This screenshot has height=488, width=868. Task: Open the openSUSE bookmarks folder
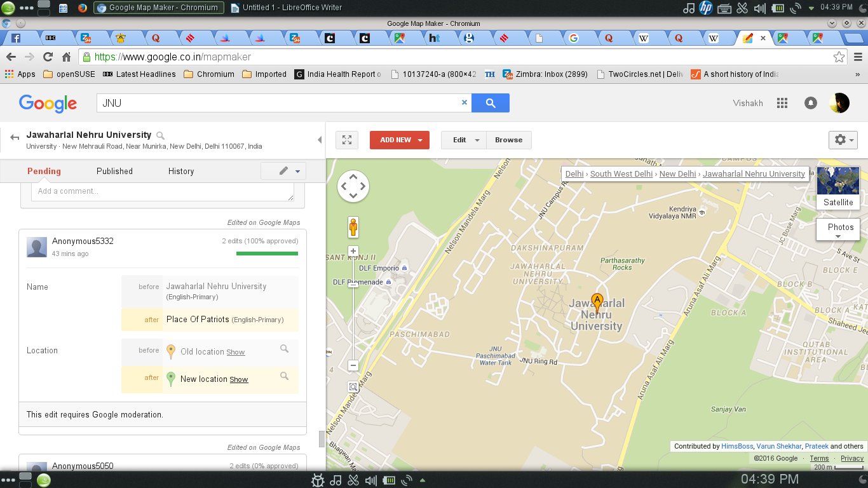coord(69,74)
